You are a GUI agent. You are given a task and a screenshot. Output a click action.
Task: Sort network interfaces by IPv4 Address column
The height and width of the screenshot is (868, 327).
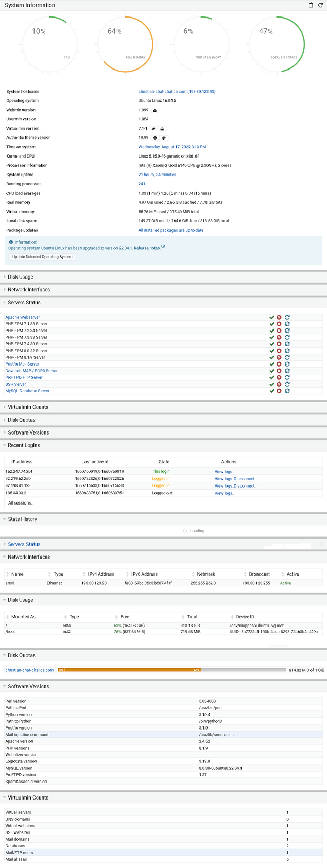[100, 574]
